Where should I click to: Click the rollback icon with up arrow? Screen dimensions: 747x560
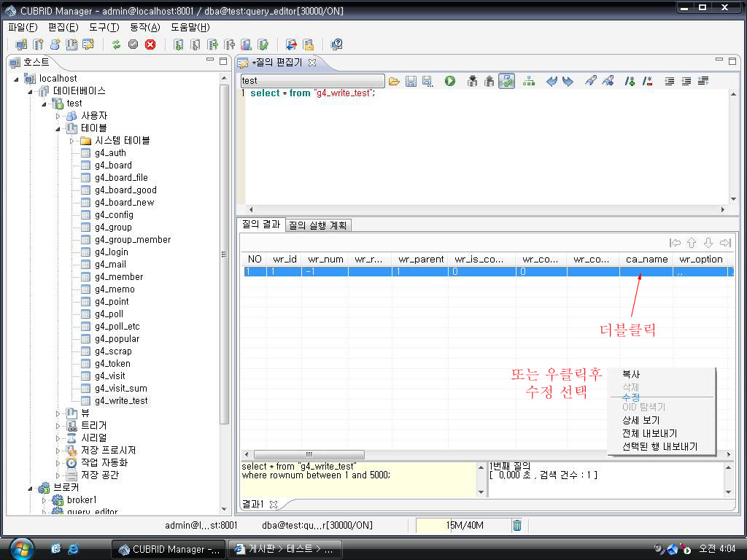tap(489, 81)
